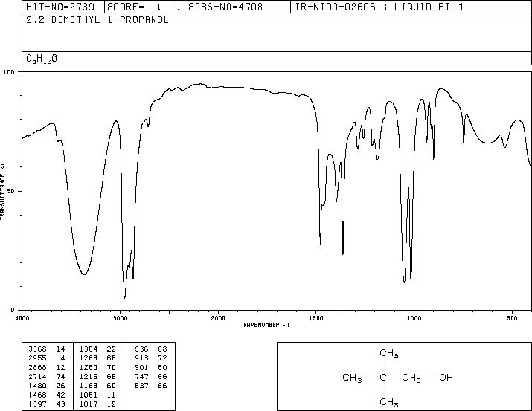Click the 1500 wavenumber axis label
532x411 pixels.
pos(316,318)
